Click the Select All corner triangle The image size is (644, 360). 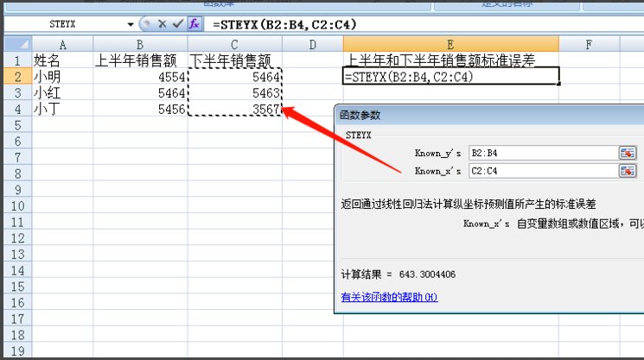point(16,44)
